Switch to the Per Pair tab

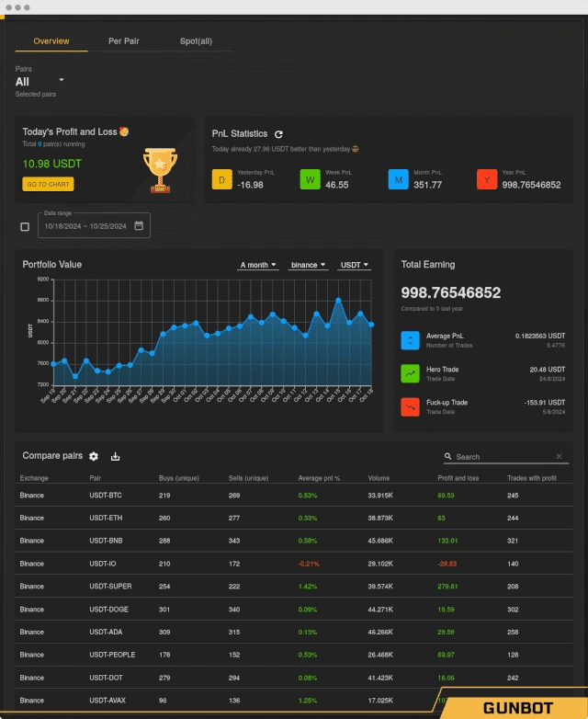tap(124, 41)
